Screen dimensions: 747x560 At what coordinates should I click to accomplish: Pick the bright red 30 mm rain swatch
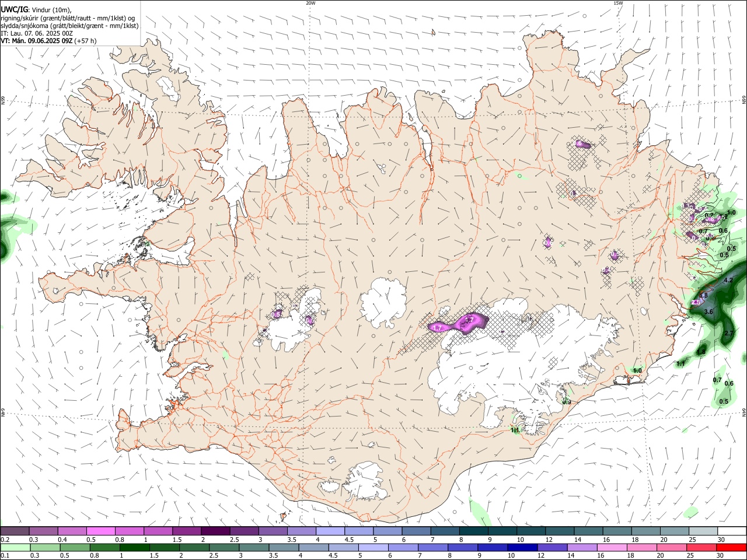(x=731, y=548)
